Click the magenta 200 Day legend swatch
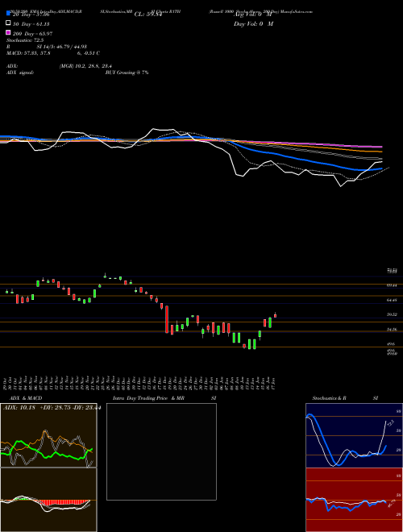This screenshot has width=403, height=532. coord(8,32)
